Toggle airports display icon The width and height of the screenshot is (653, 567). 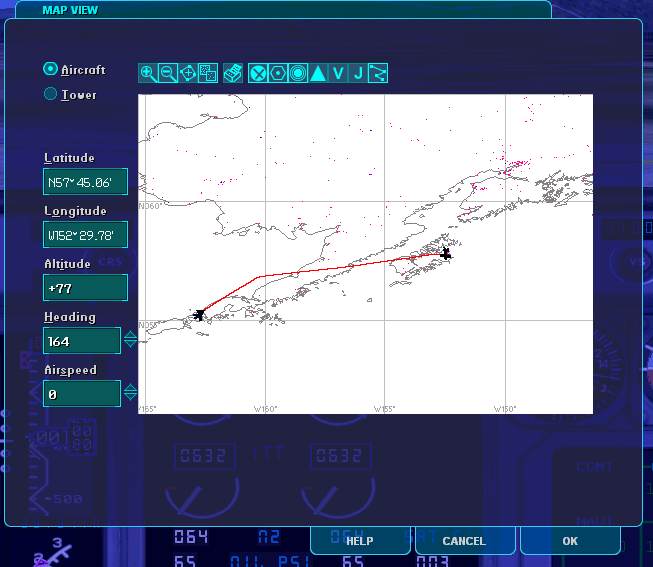[258, 73]
